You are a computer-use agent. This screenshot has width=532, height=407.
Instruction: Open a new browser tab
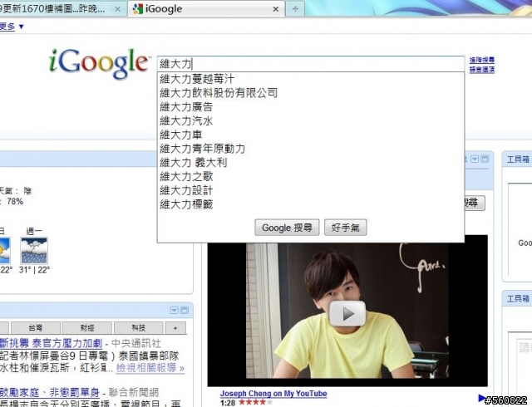(x=295, y=9)
